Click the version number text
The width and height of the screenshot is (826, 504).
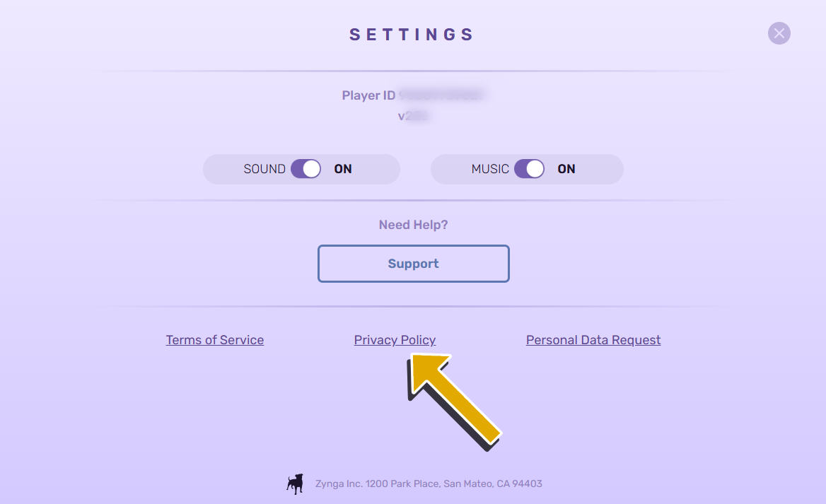[x=414, y=116]
